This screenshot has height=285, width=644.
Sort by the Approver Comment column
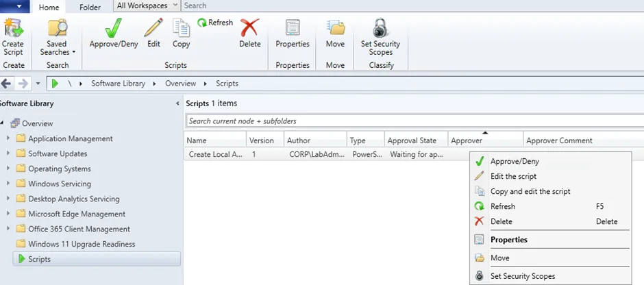584,140
